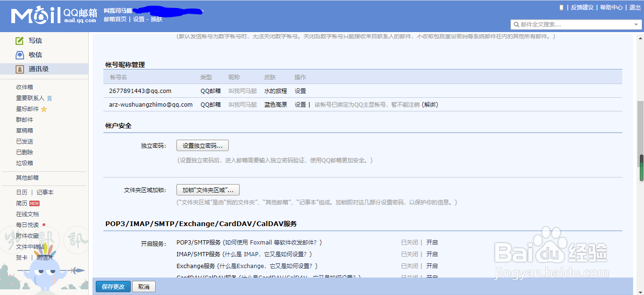Click the 换肤 link in header

(157, 19)
